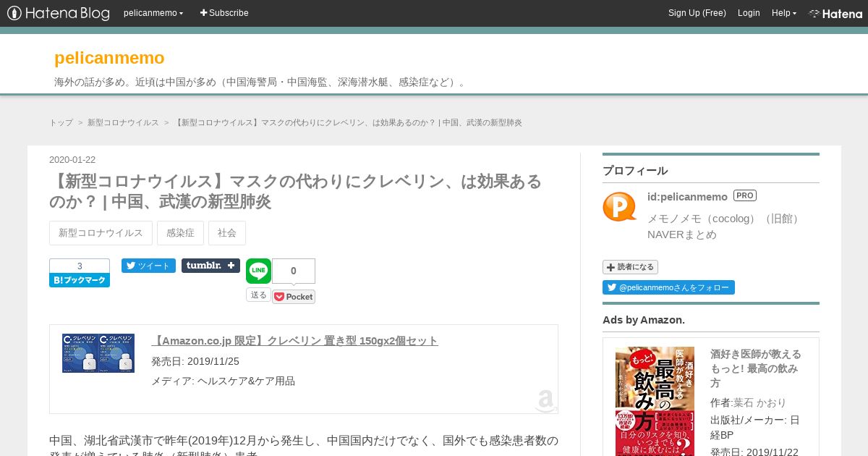Click the Amazon logo in product card
868x456 pixels.
[546, 401]
